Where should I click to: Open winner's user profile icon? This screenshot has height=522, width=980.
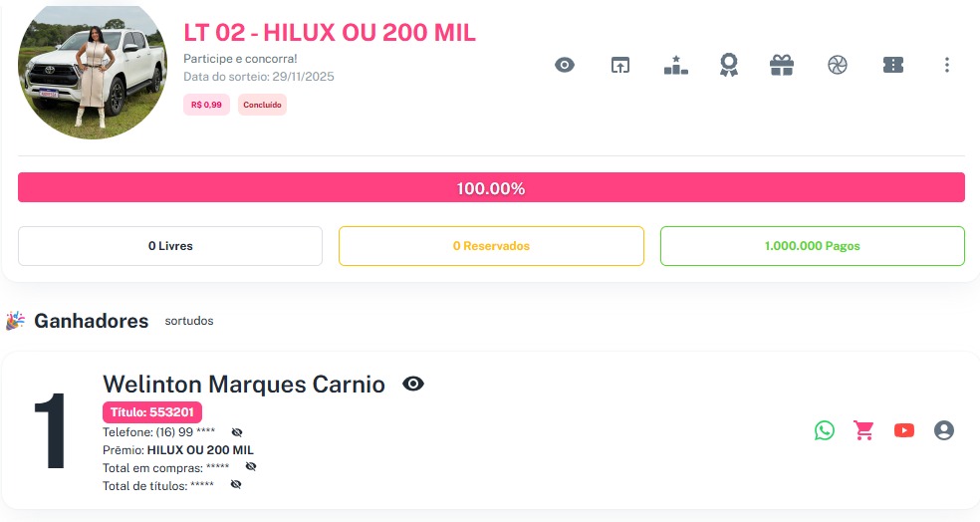[944, 430]
